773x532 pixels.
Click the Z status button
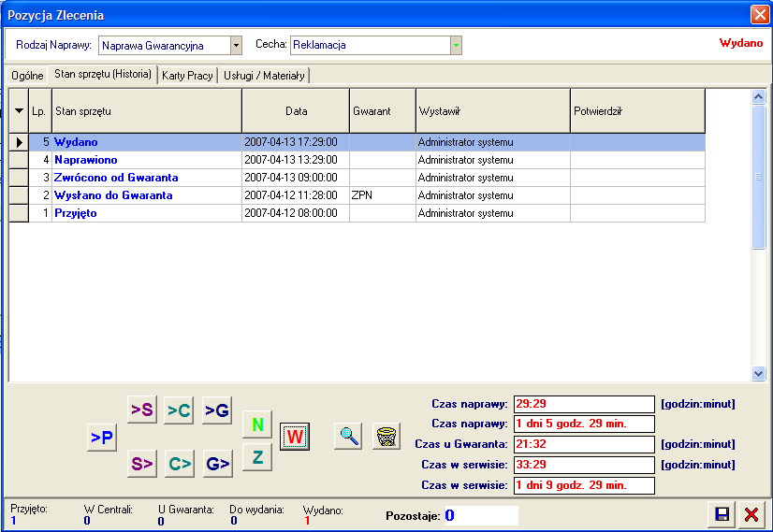(x=257, y=457)
